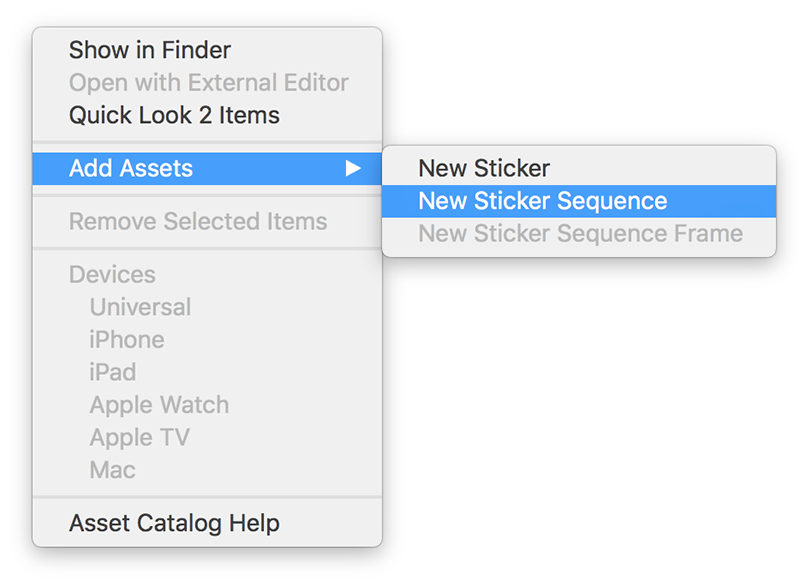The width and height of the screenshot is (800, 581).
Task: Enable the Apple Watch device option
Action: tap(159, 405)
